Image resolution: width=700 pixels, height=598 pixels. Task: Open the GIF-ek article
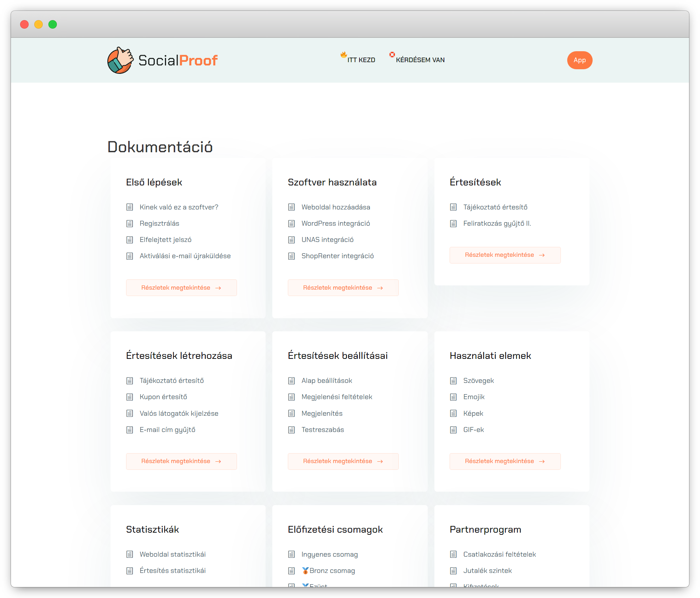tap(474, 430)
